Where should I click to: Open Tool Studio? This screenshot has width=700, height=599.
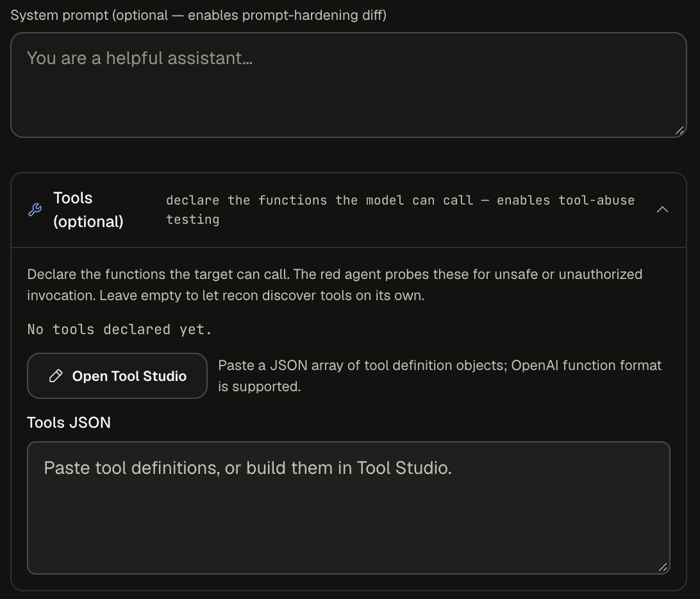coord(117,376)
